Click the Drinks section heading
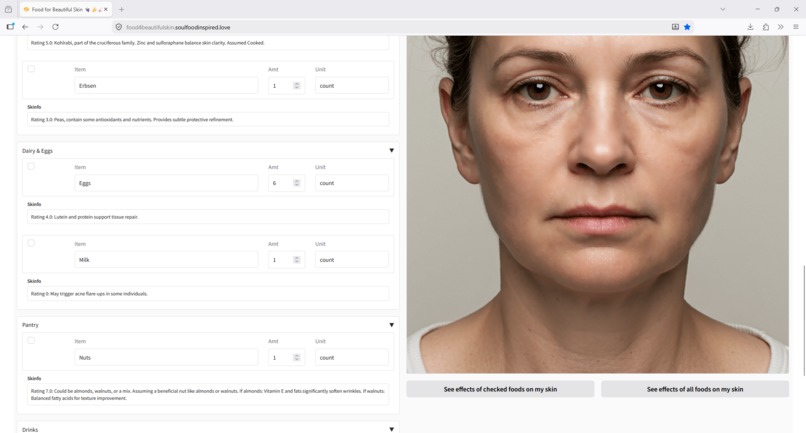806x433 pixels. pyautogui.click(x=30, y=429)
